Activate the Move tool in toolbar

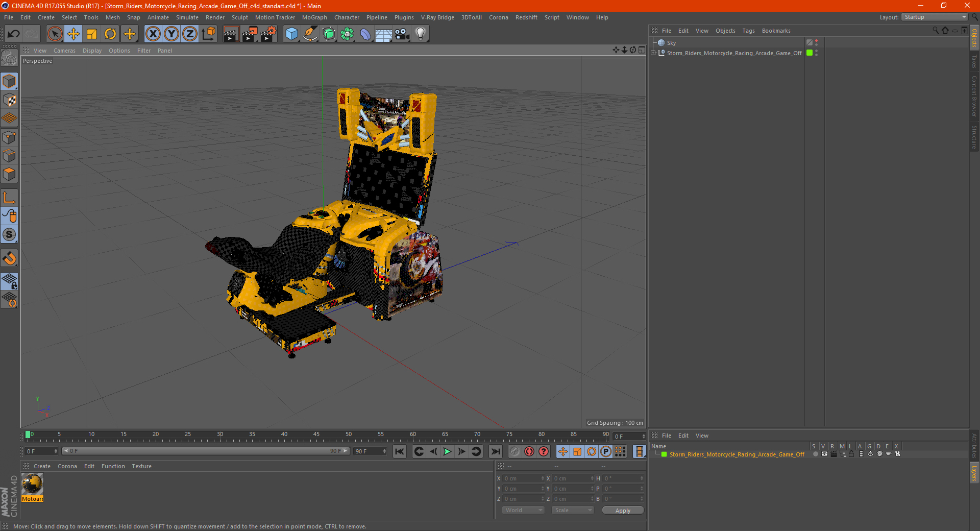click(x=73, y=34)
